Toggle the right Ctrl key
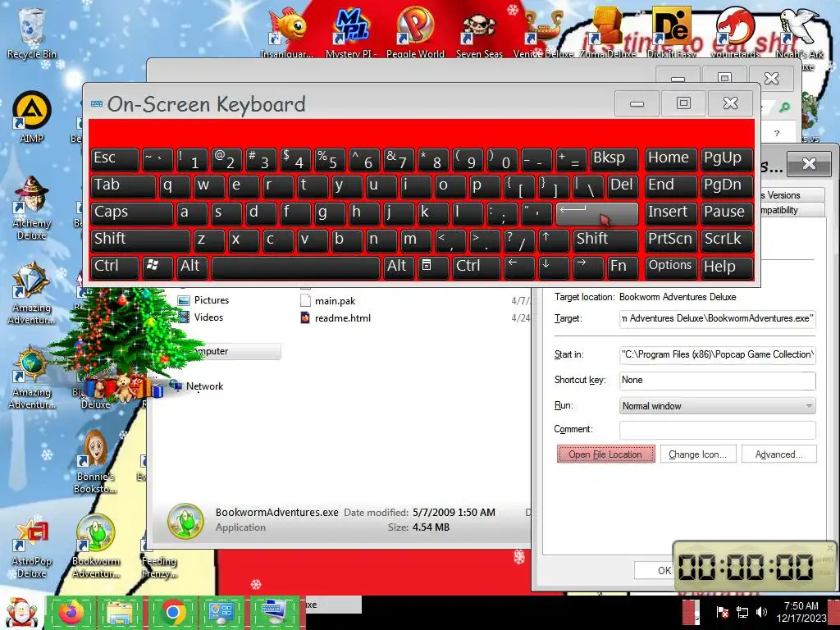The width and height of the screenshot is (840, 630). click(476, 267)
